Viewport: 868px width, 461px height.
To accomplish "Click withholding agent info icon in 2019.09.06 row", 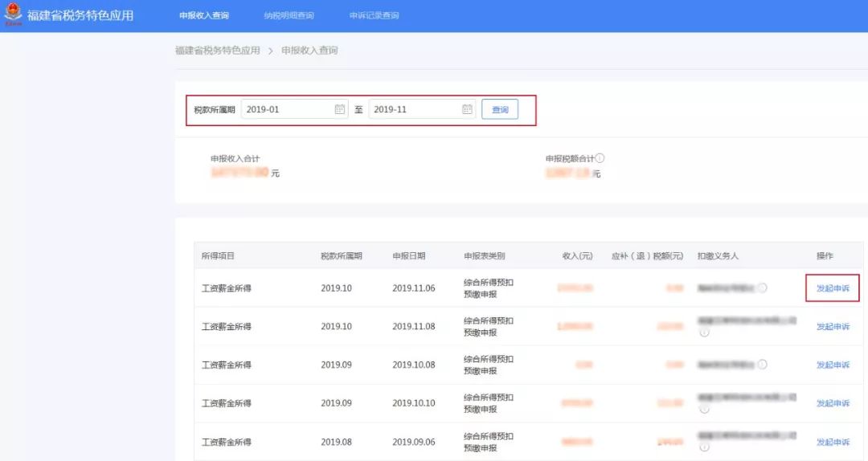I will 704,447.
